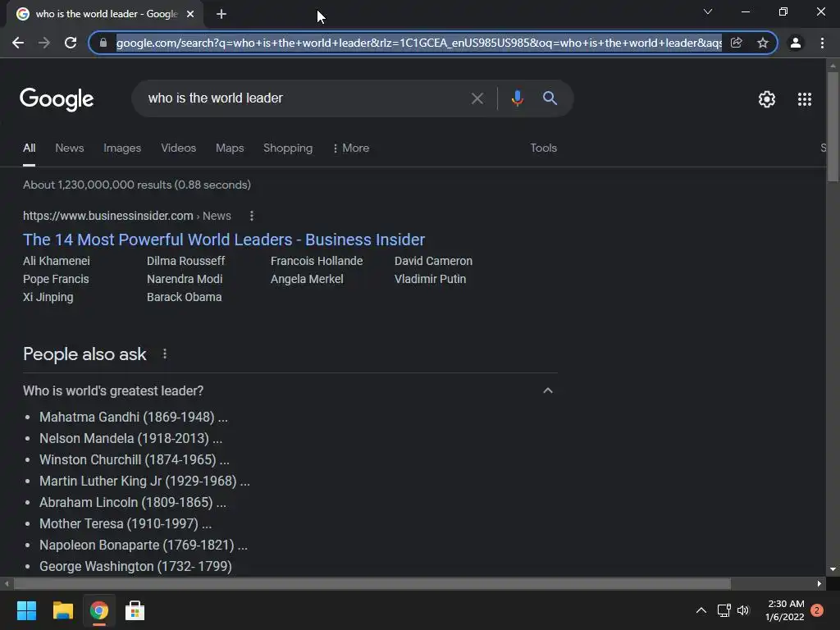Click the 'Nelson Mandela (1918-2013)' list item
This screenshot has height=630, width=840.
click(x=130, y=438)
